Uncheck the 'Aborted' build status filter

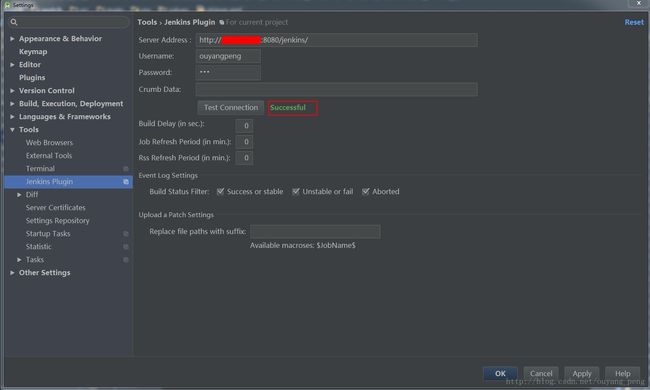click(x=366, y=191)
